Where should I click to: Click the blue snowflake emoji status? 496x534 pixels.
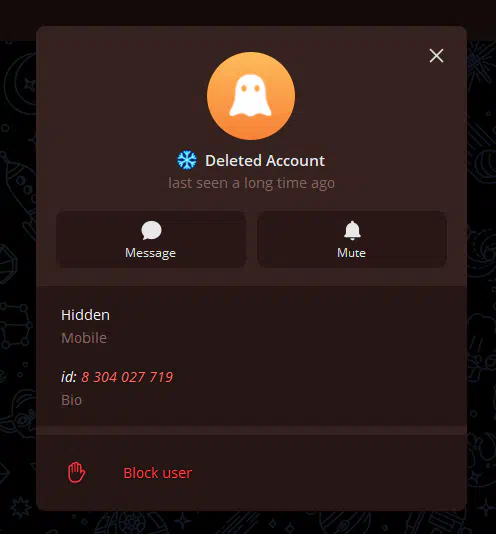(x=187, y=160)
